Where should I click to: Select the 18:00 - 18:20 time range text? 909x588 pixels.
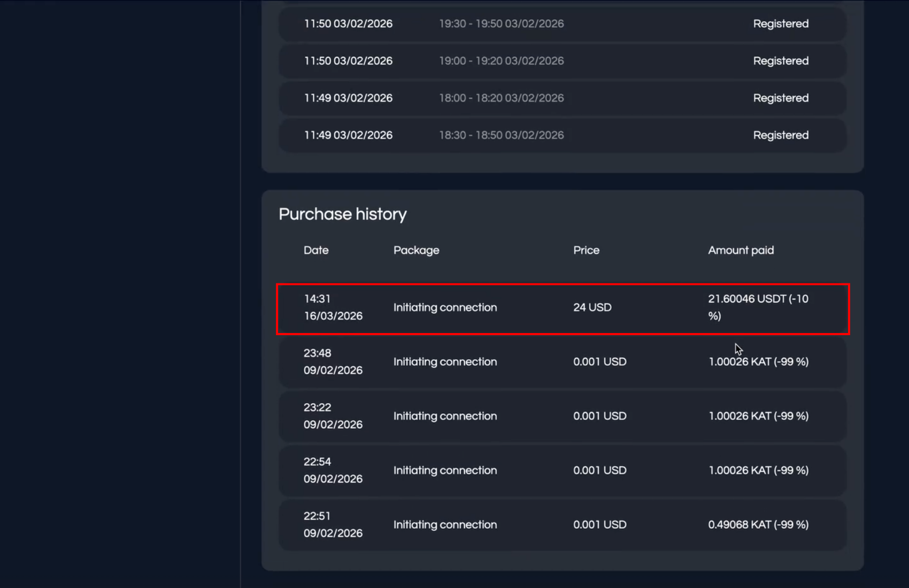click(501, 98)
